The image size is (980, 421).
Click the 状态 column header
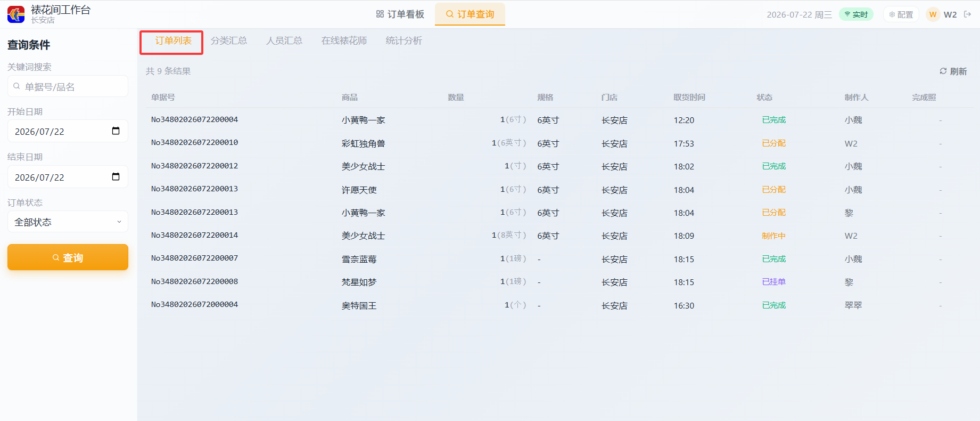pos(764,97)
